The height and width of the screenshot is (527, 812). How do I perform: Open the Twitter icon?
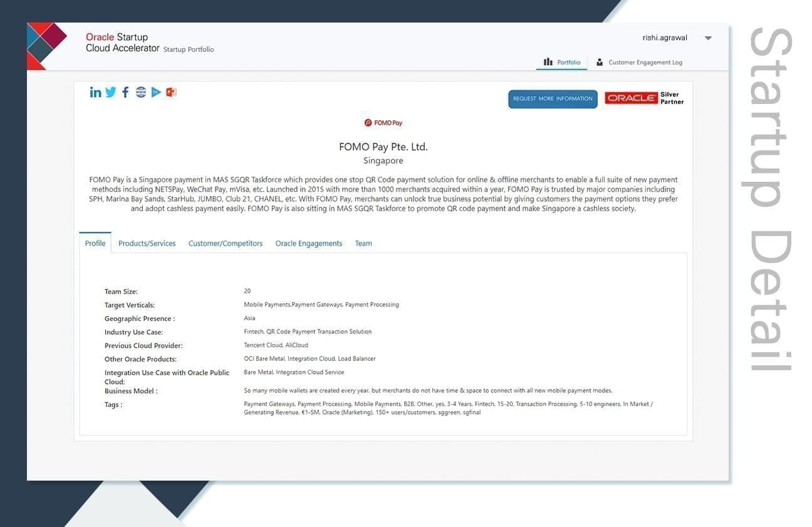click(110, 91)
